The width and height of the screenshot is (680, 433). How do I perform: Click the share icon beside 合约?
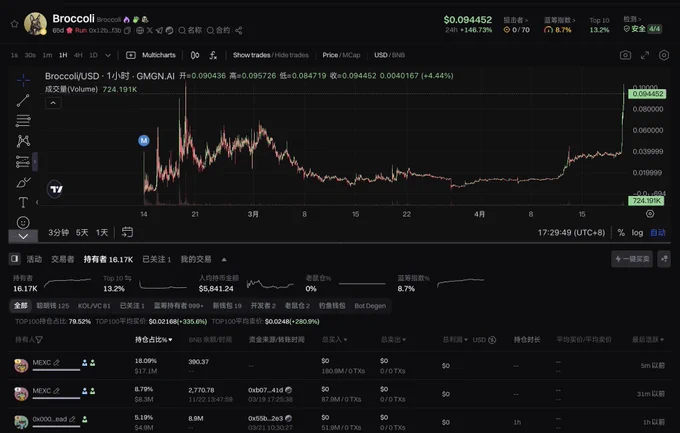pyautogui.click(x=239, y=30)
